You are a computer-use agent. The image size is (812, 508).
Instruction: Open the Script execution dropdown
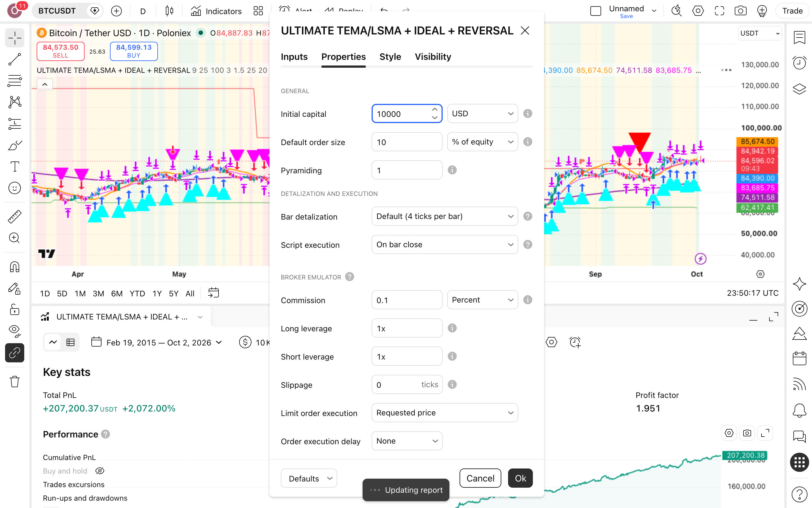(x=445, y=245)
